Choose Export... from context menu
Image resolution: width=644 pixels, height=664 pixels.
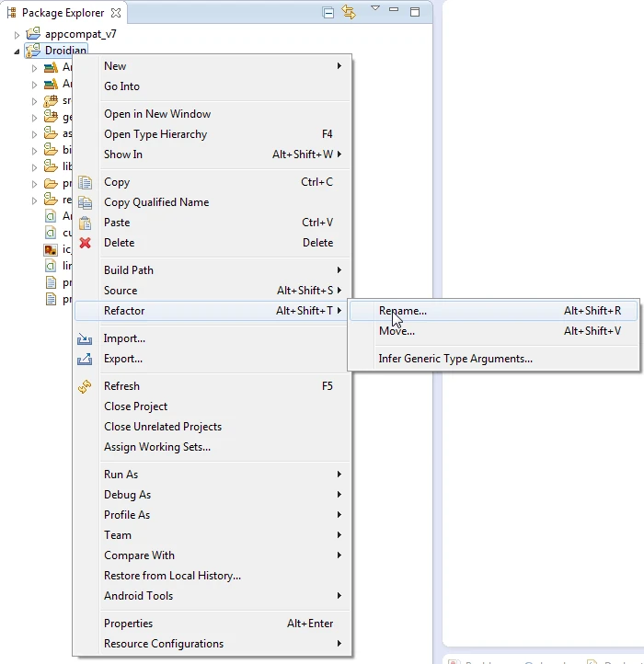coord(213,359)
